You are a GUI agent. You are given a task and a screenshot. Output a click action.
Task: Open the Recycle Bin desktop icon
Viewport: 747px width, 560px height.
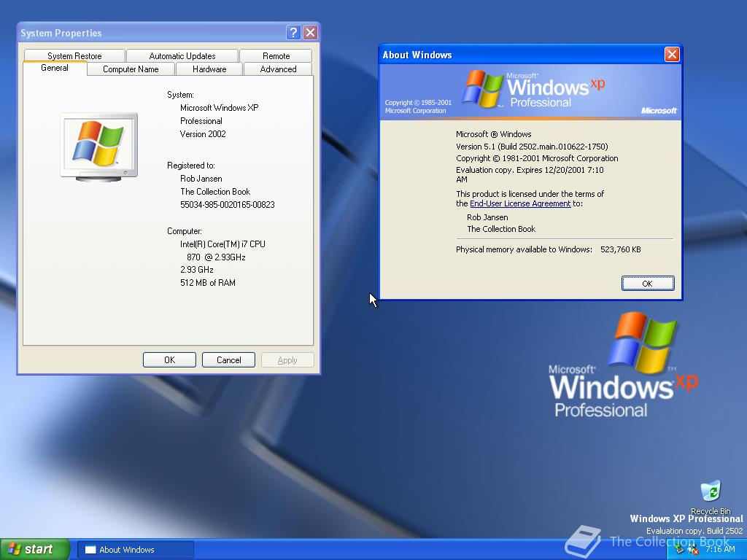[x=711, y=497]
